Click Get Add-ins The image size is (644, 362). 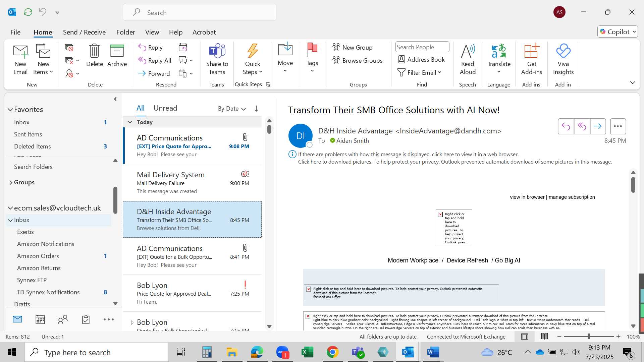(x=532, y=60)
